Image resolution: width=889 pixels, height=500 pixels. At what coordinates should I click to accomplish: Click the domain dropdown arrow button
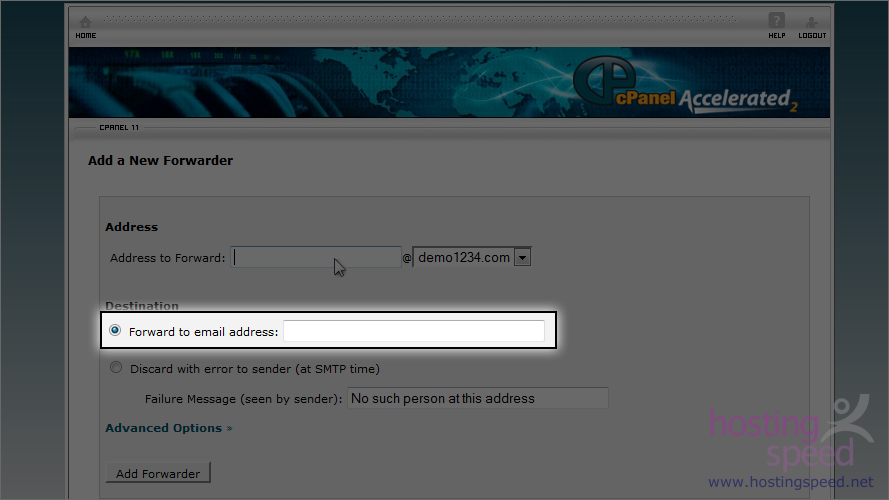[x=522, y=257]
